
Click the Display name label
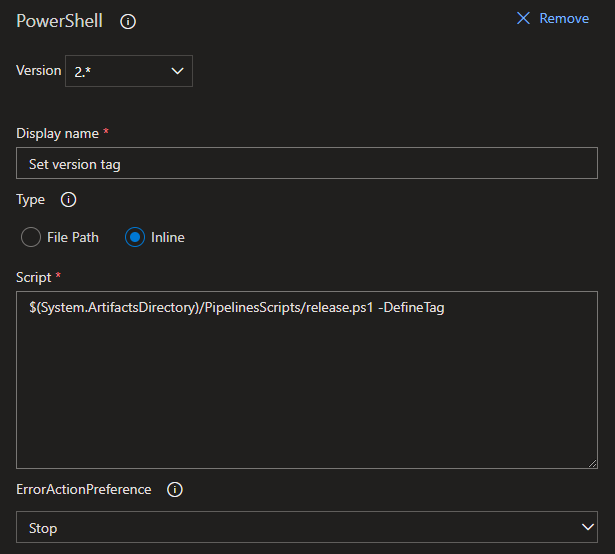click(x=57, y=133)
